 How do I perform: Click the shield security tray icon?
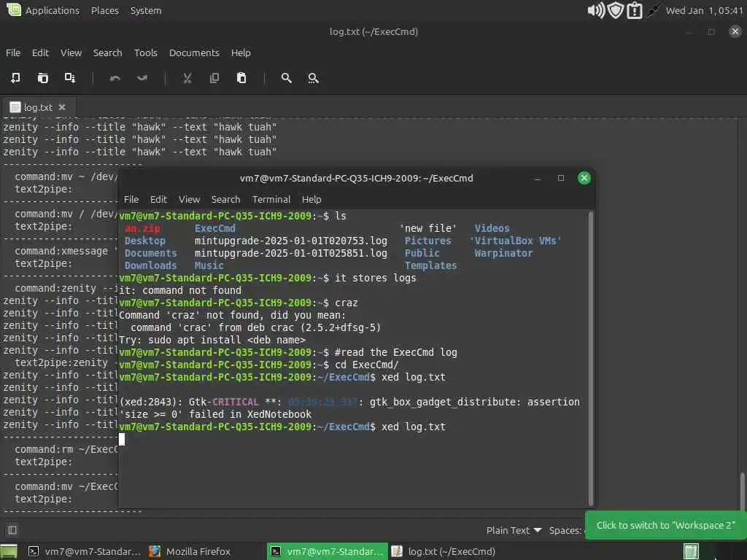pyautogui.click(x=616, y=10)
